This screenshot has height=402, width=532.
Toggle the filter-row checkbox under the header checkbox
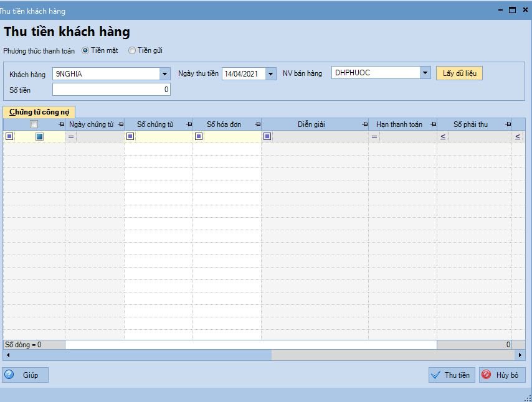40,136
